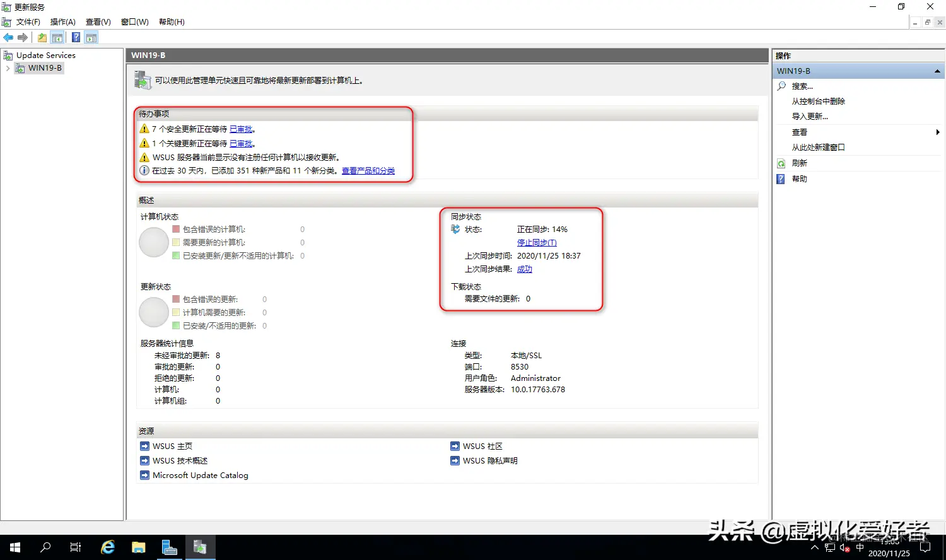The height and width of the screenshot is (560, 946).
Task: Click the WSUS console icon in taskbar
Action: point(200,547)
